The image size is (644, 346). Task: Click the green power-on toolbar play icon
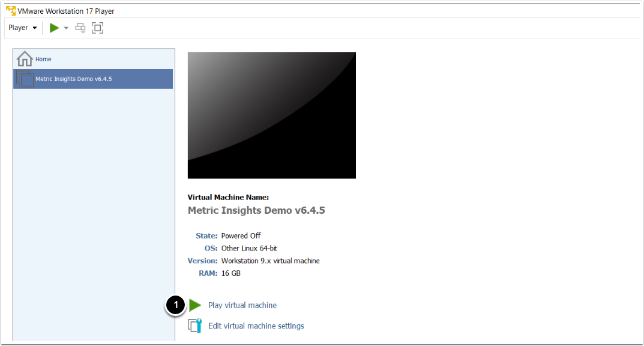[x=54, y=28]
